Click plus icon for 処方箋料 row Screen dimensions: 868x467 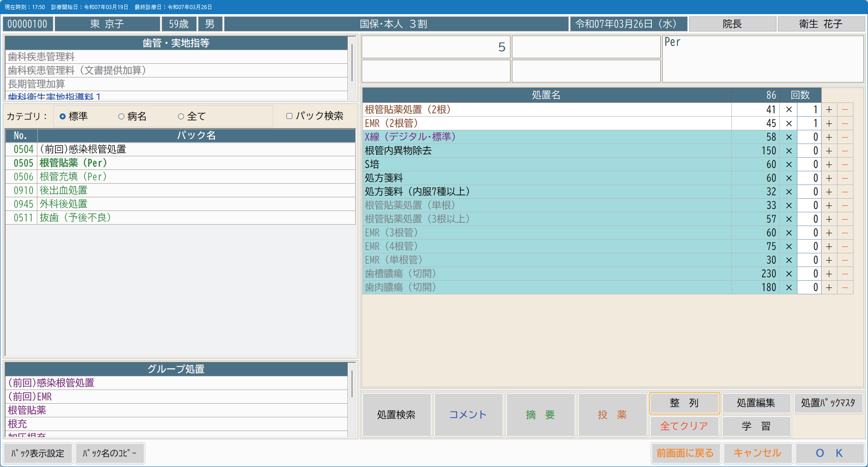coord(829,178)
